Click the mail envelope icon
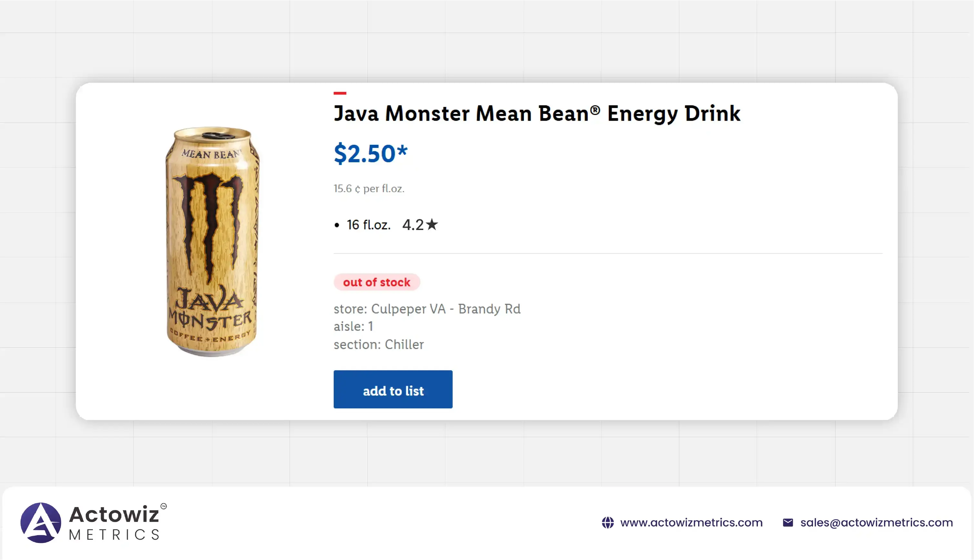This screenshot has width=974, height=560. 788,522
